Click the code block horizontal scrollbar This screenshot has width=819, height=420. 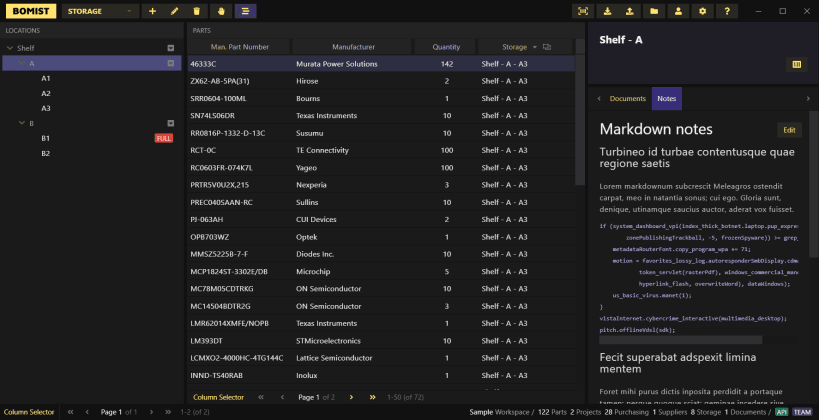pos(681,340)
